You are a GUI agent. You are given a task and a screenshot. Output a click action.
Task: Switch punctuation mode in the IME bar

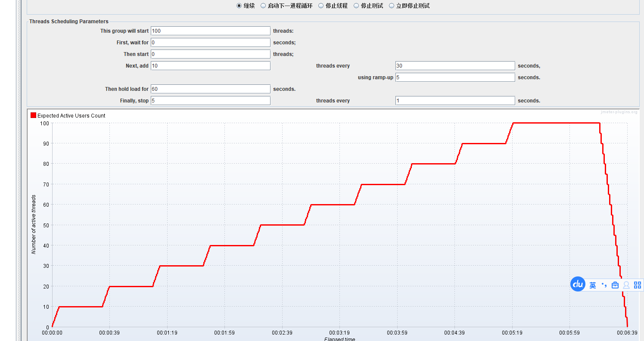(604, 285)
